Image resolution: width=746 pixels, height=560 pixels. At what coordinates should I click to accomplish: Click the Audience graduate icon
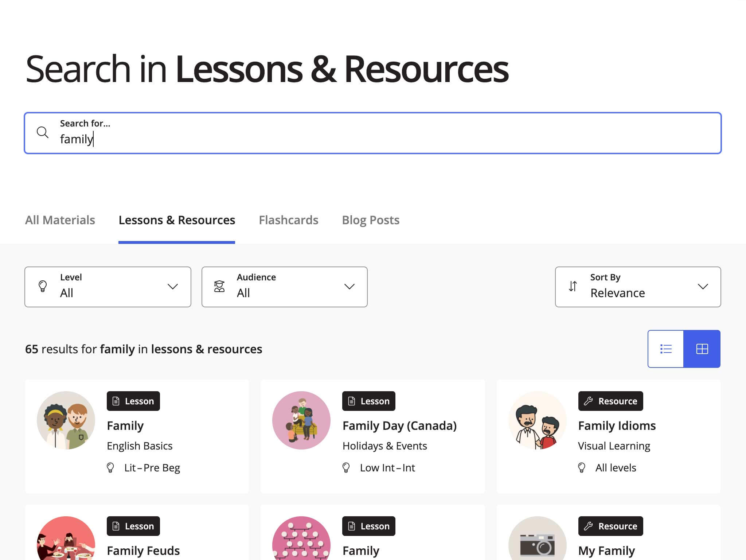click(219, 286)
